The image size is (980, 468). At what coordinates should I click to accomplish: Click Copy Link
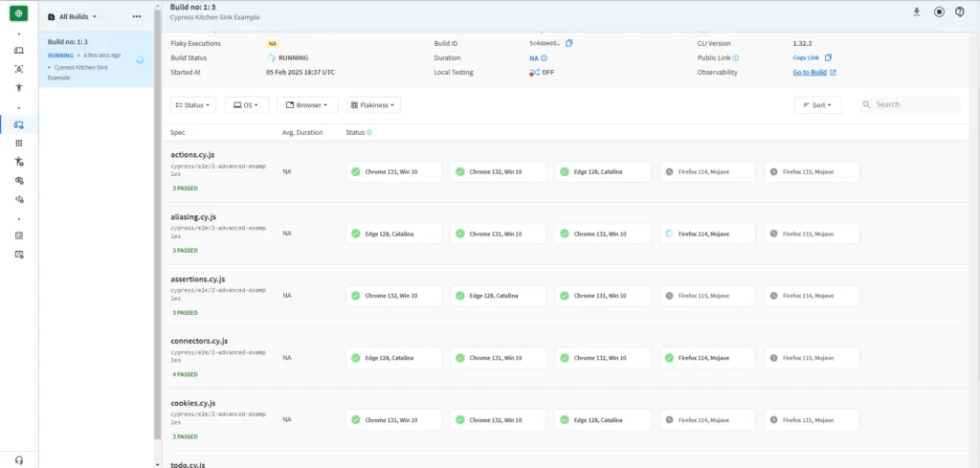pos(806,58)
